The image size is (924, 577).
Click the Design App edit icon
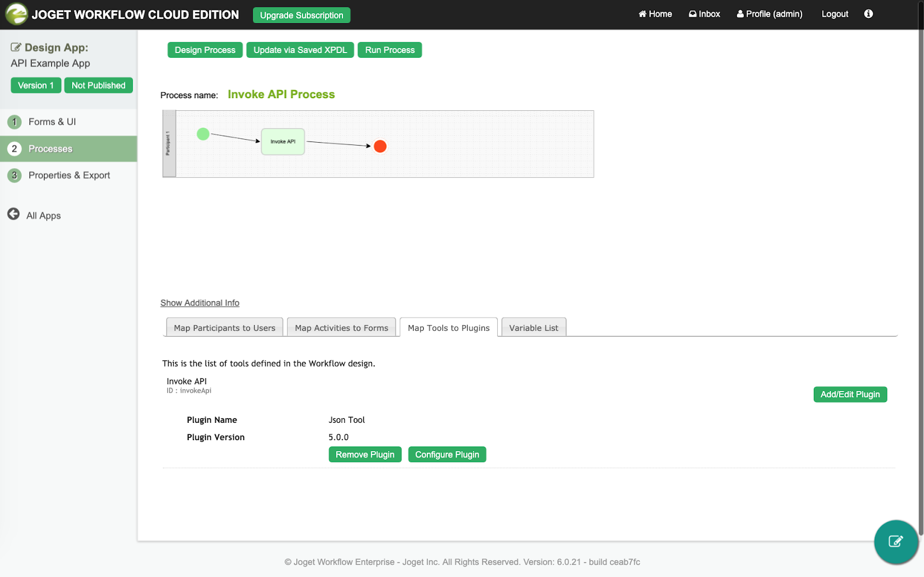pyautogui.click(x=16, y=47)
